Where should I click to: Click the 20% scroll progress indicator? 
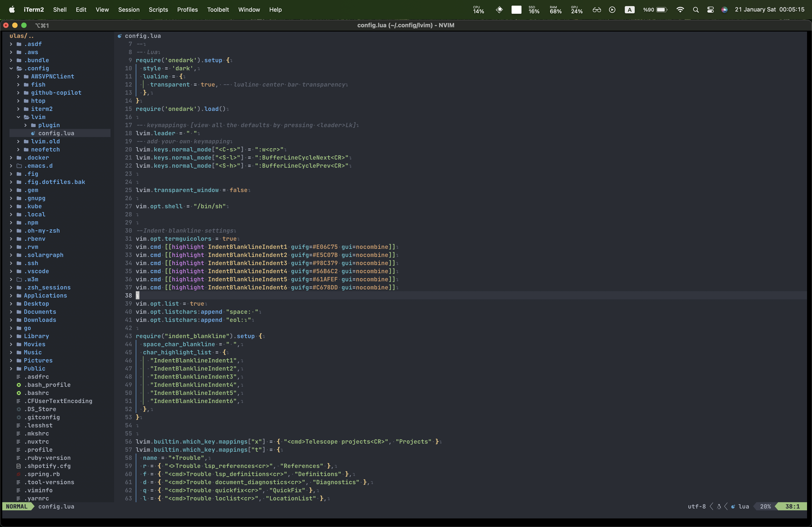pos(765,506)
